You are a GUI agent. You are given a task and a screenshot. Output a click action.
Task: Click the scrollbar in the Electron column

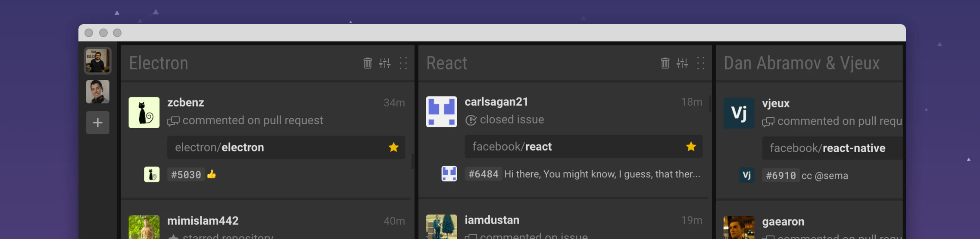pyautogui.click(x=412, y=161)
